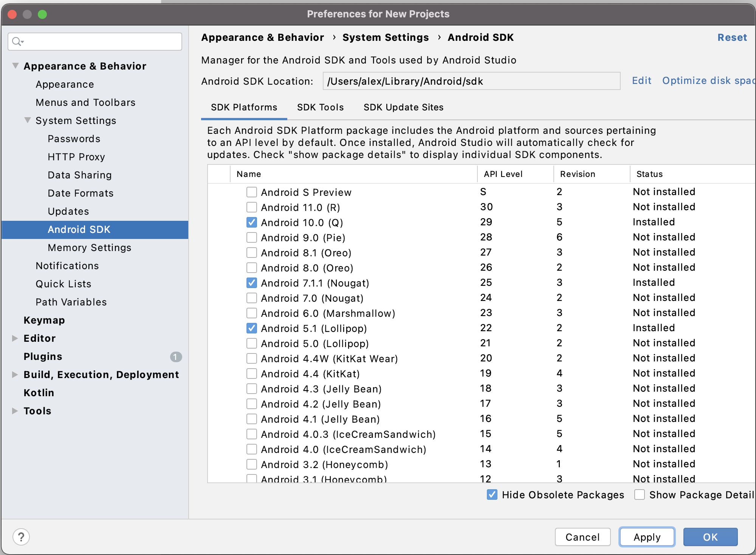756x555 pixels.
Task: Click the help question mark icon
Action: point(21,537)
